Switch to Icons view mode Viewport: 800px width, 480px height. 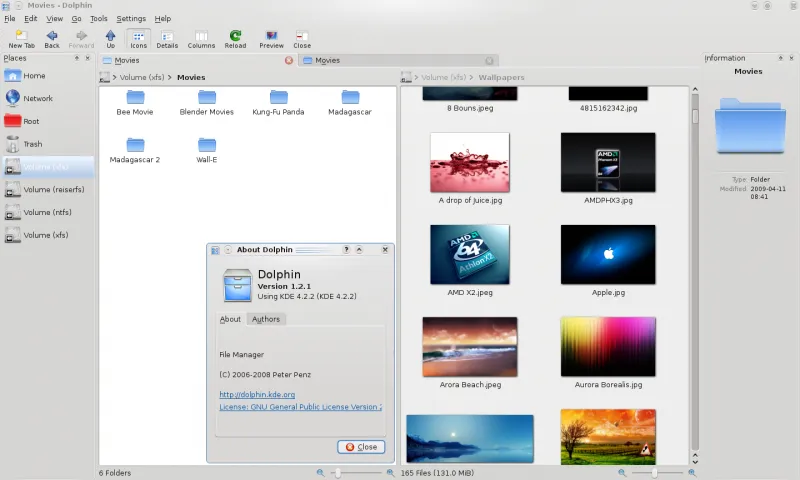[138, 38]
